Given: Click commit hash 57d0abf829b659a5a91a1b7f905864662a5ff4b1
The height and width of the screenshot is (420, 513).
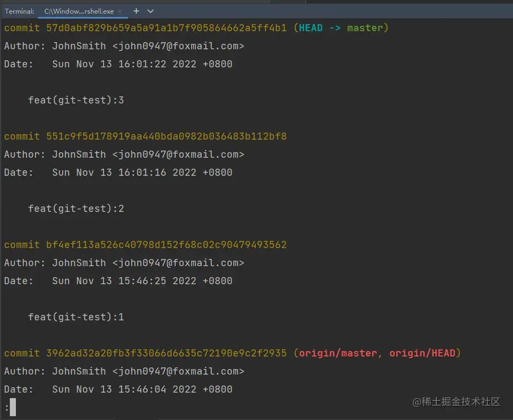Looking at the screenshot, I should pos(166,28).
